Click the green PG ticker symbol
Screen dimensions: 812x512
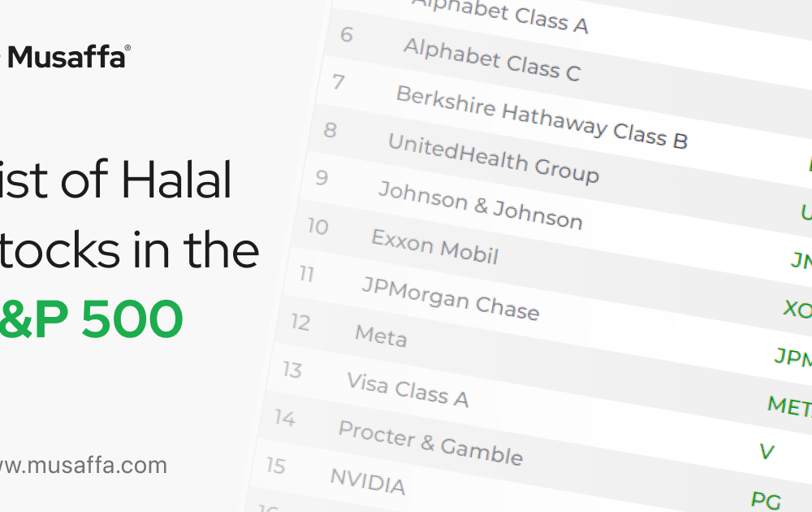(x=766, y=500)
